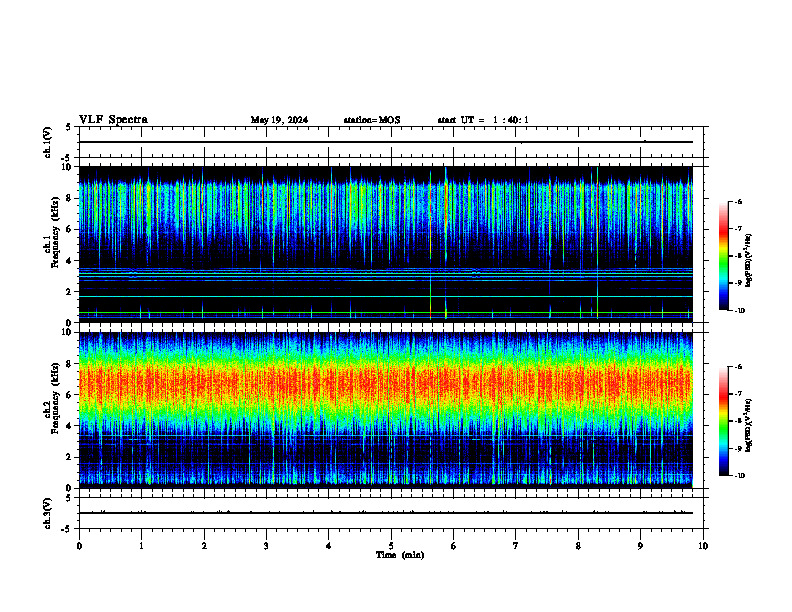The height and width of the screenshot is (612, 792).
Task: Click the "9" tick label on the time axis
Action: 640,546
